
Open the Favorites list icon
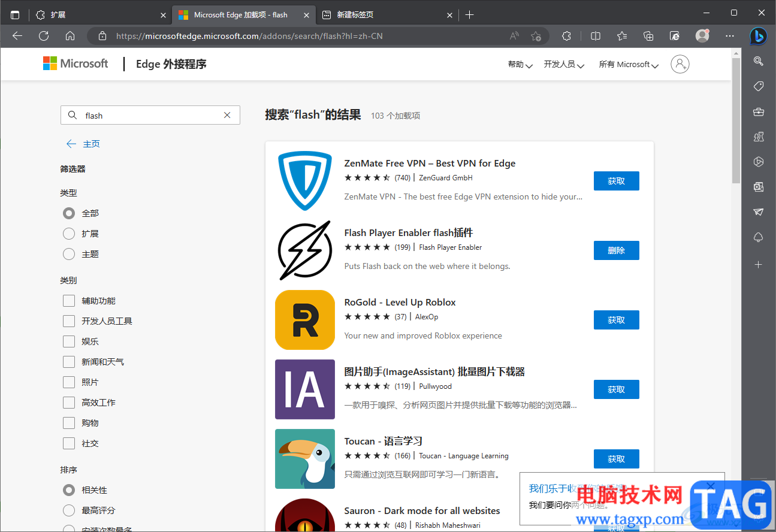(622, 36)
